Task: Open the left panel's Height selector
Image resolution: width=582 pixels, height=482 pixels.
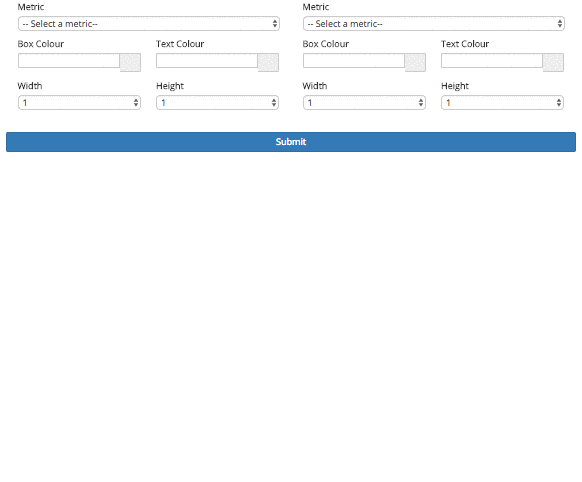Action: pos(217,103)
